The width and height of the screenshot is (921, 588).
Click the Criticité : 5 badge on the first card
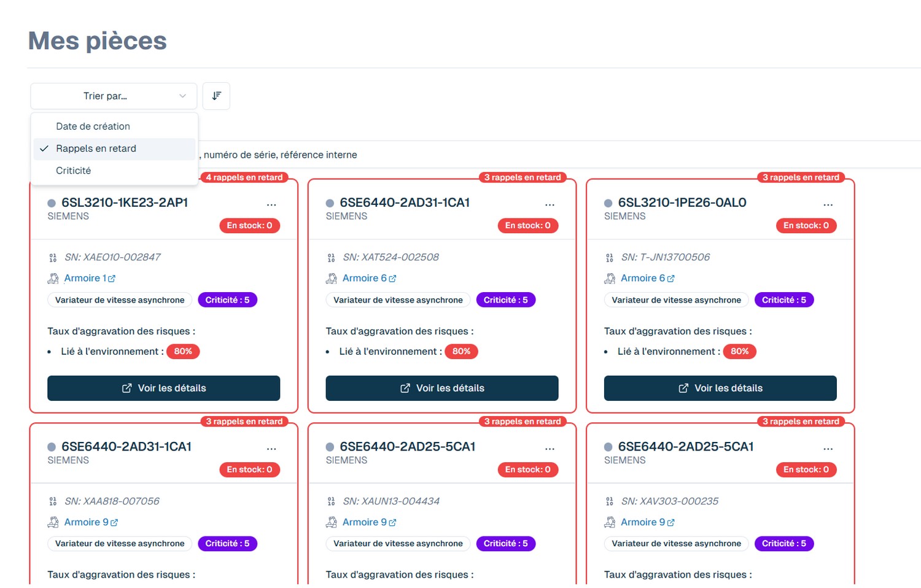[x=228, y=300]
